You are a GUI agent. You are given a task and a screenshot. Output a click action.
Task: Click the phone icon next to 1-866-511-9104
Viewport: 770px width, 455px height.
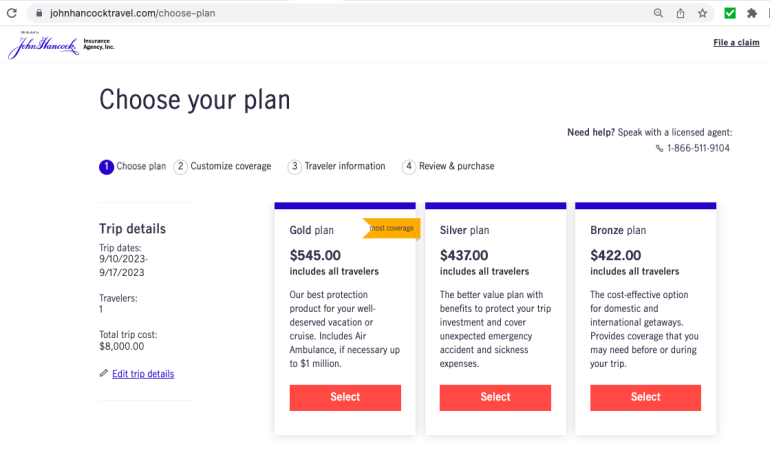coord(660,148)
